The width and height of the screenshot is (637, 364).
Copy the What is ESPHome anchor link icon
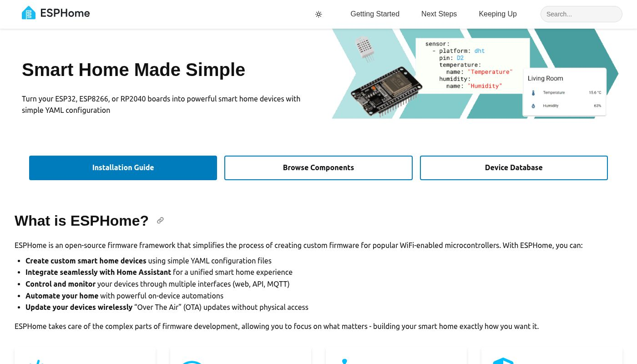(x=160, y=221)
